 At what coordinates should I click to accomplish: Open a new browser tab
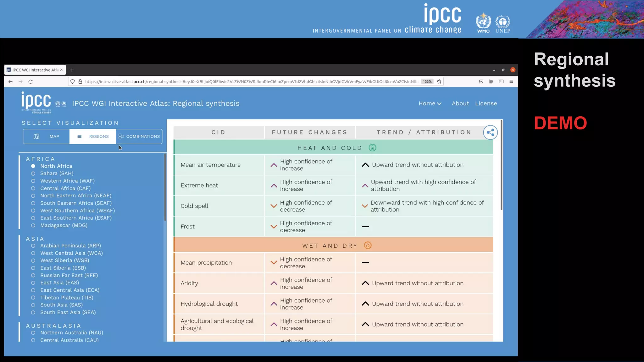[x=72, y=70]
